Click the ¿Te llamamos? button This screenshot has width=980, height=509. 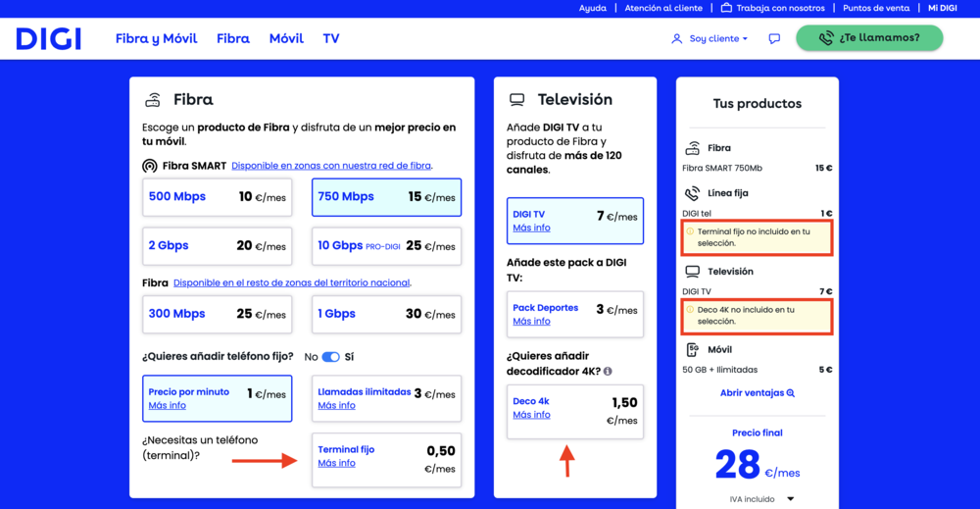[869, 38]
